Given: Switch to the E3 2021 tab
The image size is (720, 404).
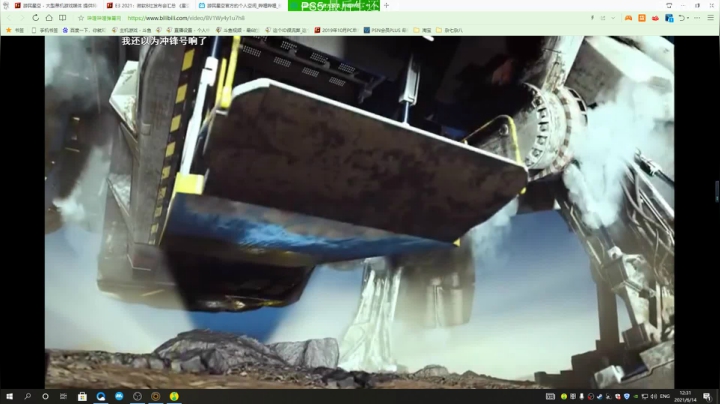Looking at the screenshot, I should click(148, 6).
